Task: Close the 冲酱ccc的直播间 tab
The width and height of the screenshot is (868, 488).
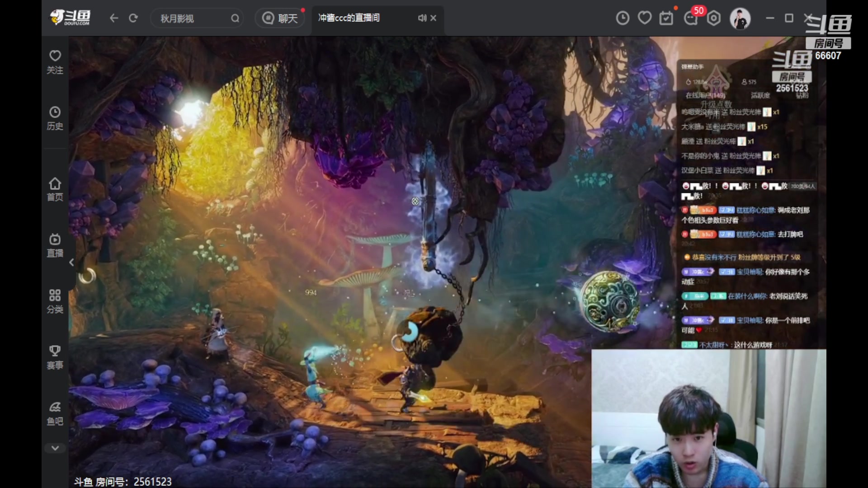Action: (x=434, y=18)
